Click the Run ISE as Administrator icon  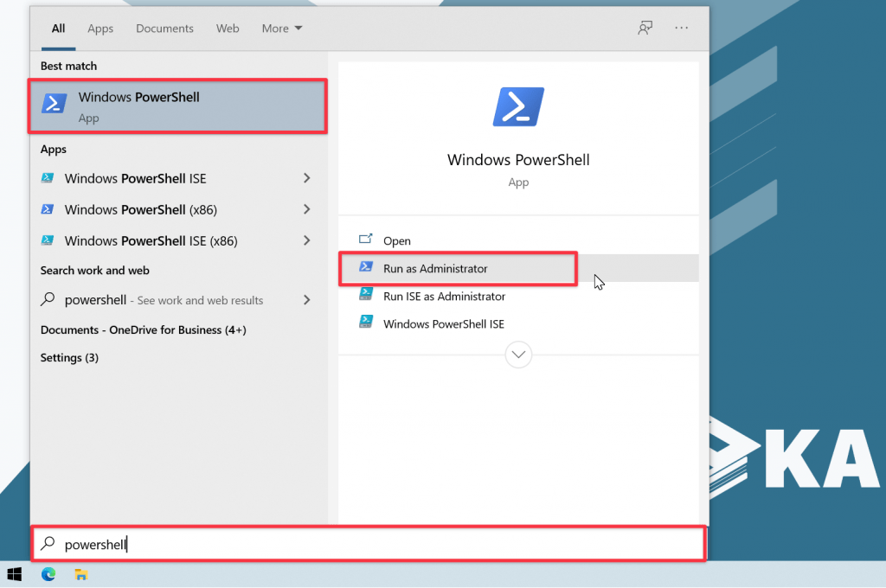click(x=367, y=296)
